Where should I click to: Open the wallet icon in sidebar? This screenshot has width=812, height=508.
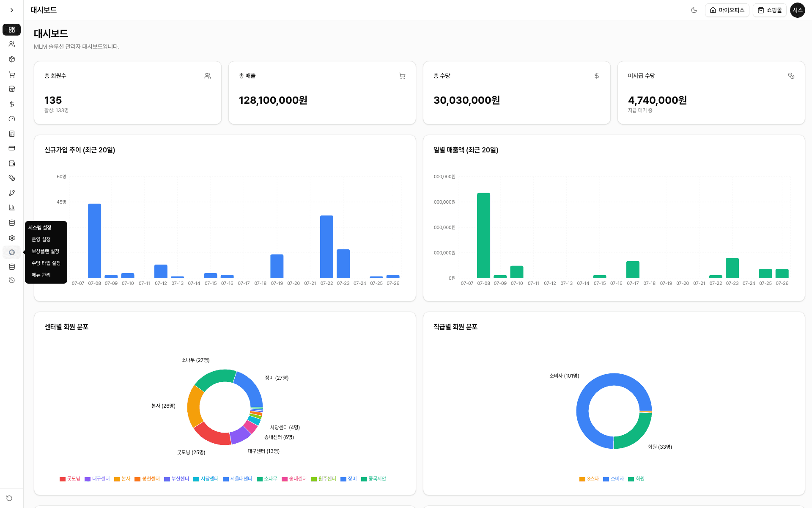12,163
